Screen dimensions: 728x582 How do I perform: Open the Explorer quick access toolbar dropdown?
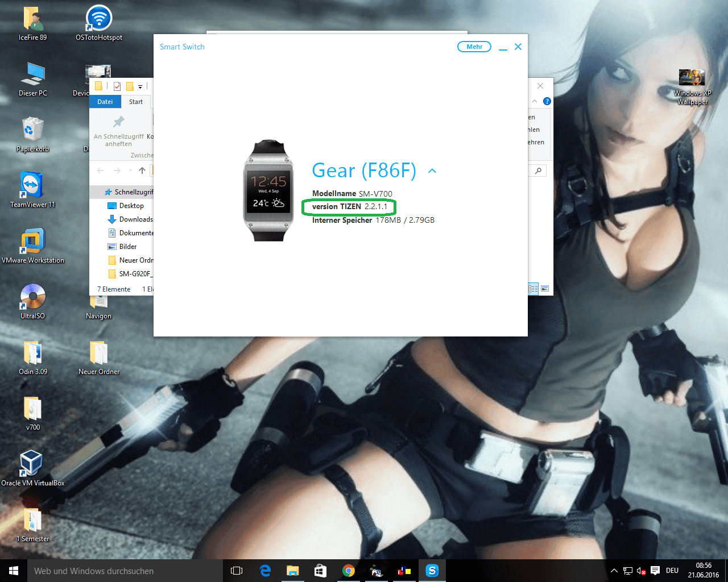click(140, 87)
